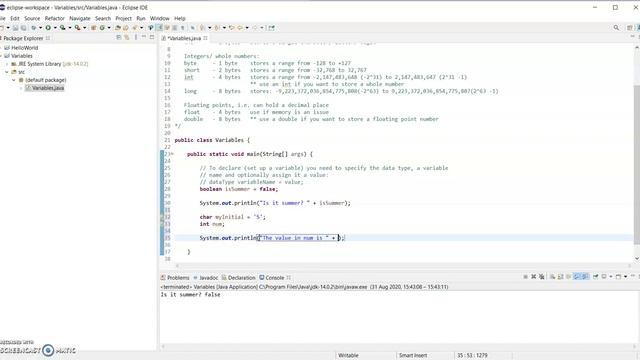Image resolution: width=640 pixels, height=360 pixels.
Task: Switch to the Problems tab
Action: 175,278
